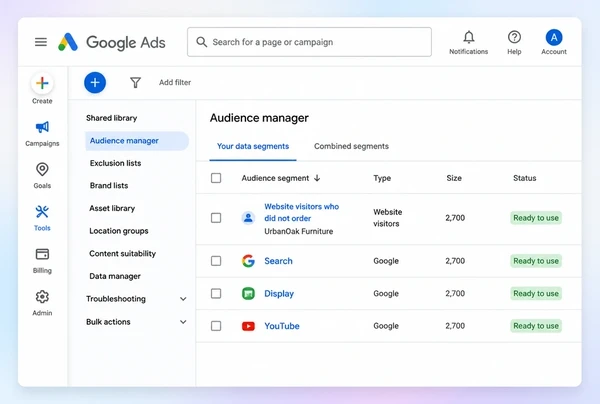The width and height of the screenshot is (600, 404).
Task: Click in the Search for a page or campaign field
Action: click(x=309, y=42)
